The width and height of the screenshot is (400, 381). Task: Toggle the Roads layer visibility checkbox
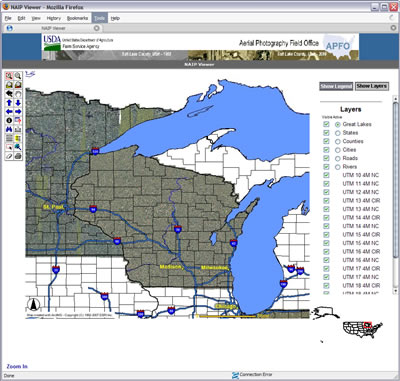[326, 158]
